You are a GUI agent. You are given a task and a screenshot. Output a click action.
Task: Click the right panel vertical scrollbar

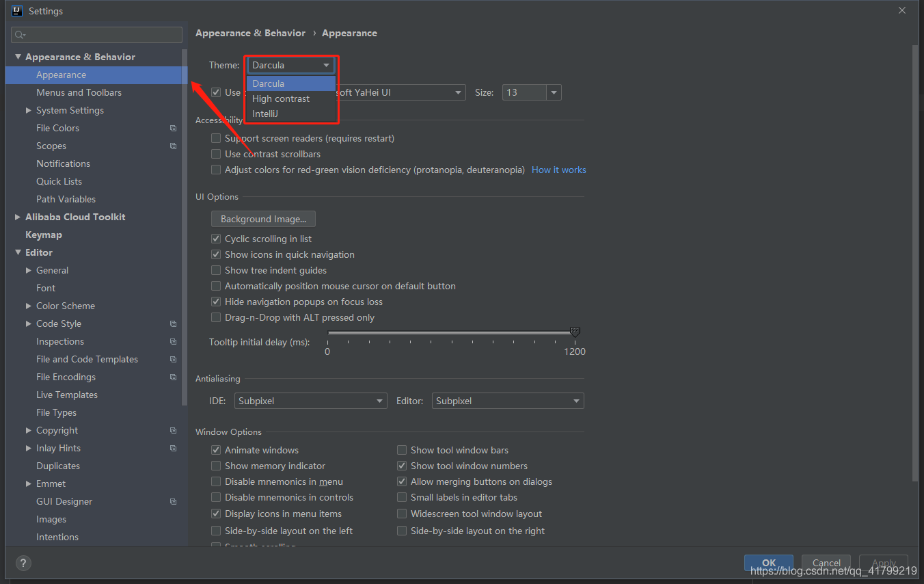tap(915, 263)
